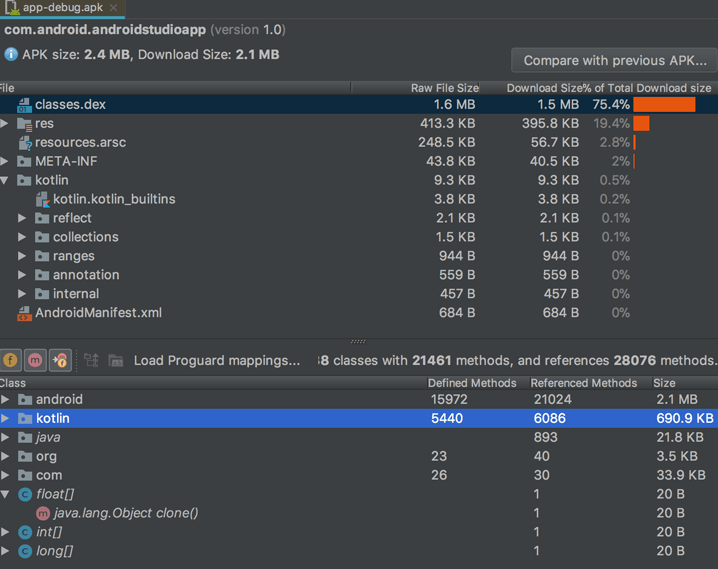Expand the annotation folder
The height and width of the screenshot is (569, 718).
pos(22,275)
